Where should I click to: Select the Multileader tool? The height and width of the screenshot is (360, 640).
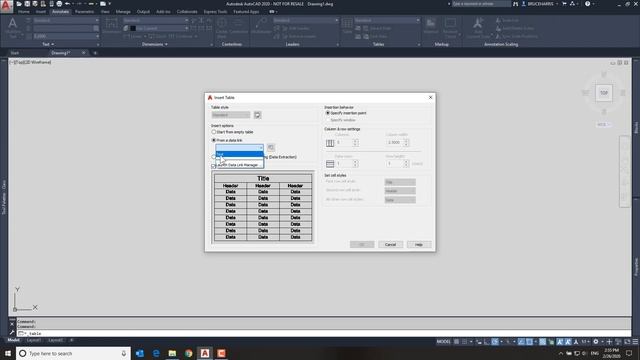tap(261, 26)
